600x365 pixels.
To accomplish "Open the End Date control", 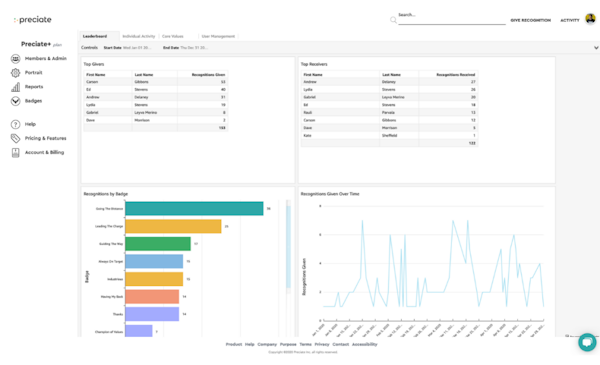I will coord(185,48).
